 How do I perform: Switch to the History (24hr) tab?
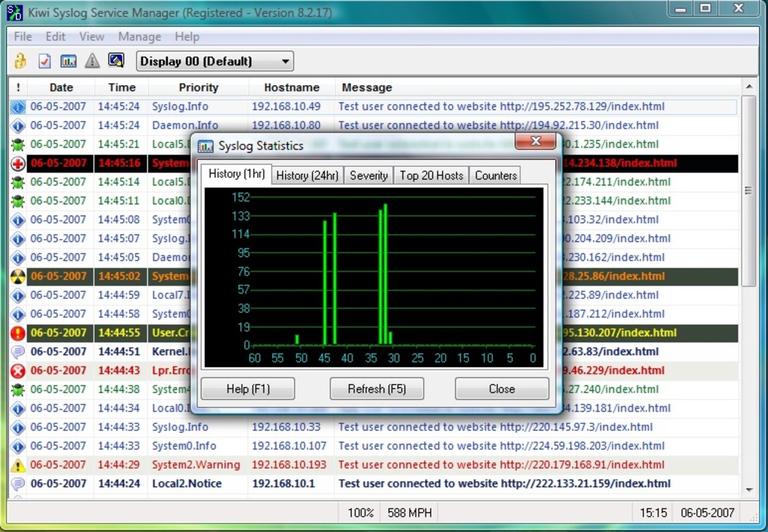click(x=307, y=175)
